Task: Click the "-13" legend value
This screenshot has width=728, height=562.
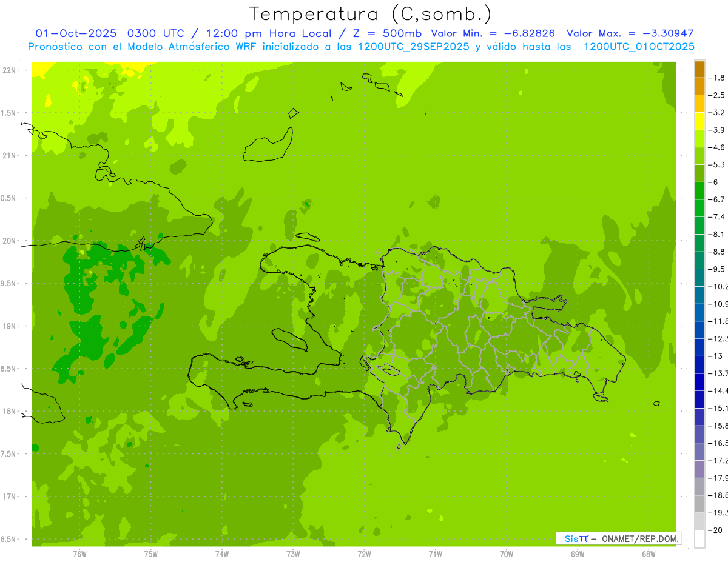Action: [x=715, y=356]
